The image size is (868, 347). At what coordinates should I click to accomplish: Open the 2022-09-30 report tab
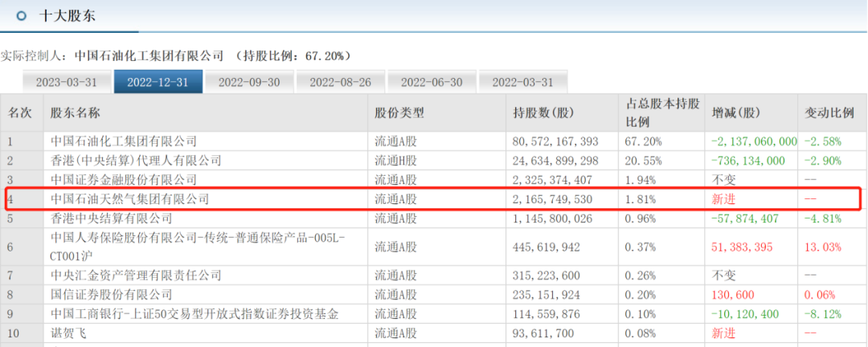(x=249, y=82)
